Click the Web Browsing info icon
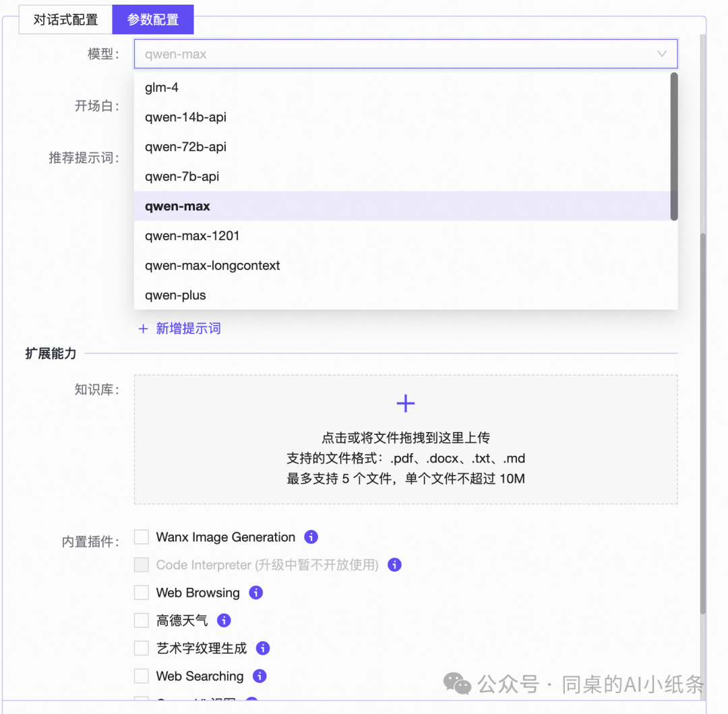Image resolution: width=728 pixels, height=714 pixels. coord(256,593)
